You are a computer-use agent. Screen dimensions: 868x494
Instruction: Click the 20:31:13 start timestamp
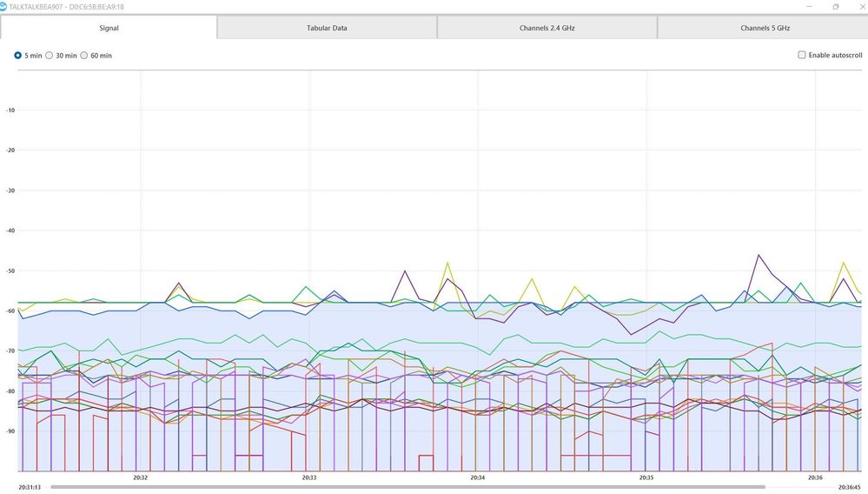30,487
